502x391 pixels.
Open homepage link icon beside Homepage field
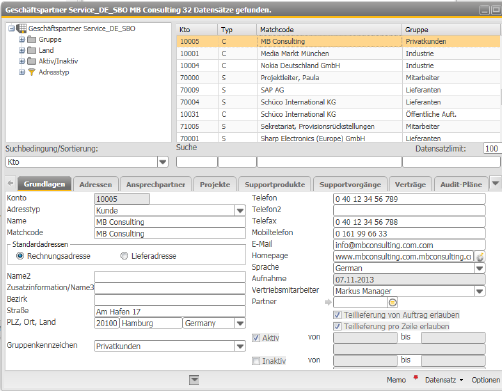480,257
